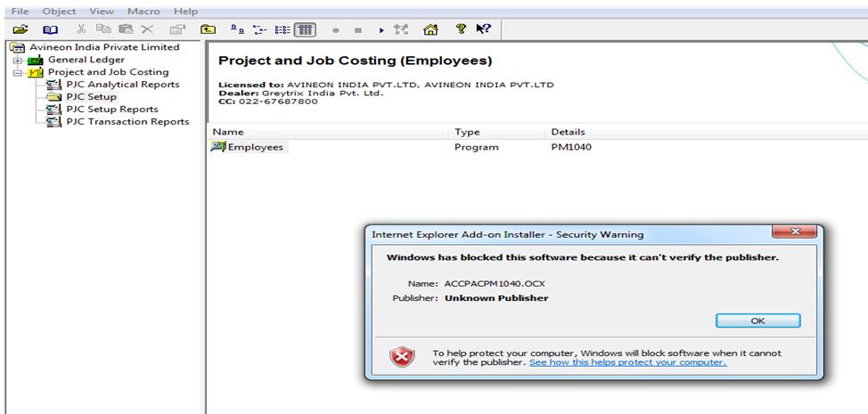
Task: Expand the General Ledger tree node
Action: 18,61
